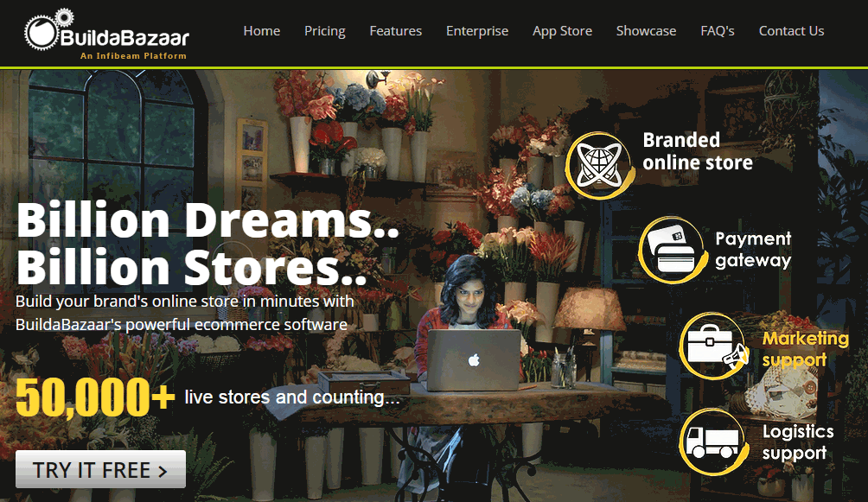Open the briefcase Marketing support icon
Screen dimensions: 868x502
pos(714,346)
